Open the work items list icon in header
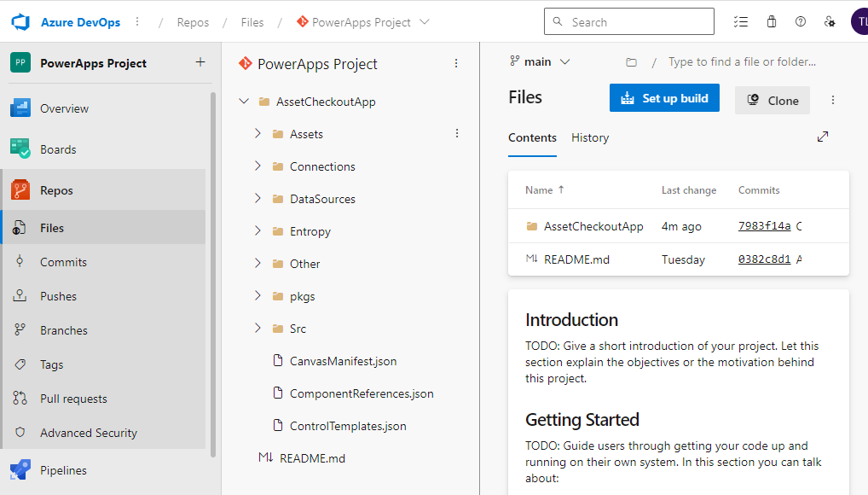 [741, 21]
